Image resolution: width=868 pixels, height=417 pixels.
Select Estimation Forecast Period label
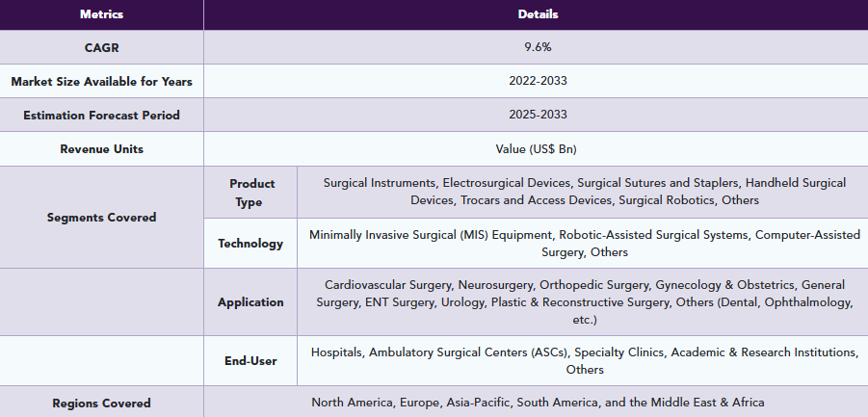(x=101, y=116)
